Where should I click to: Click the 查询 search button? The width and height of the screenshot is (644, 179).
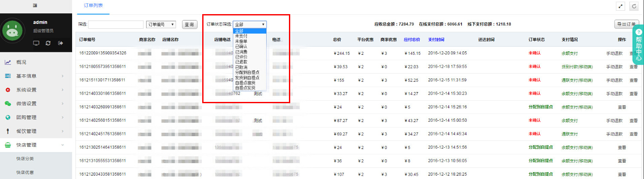tap(189, 24)
